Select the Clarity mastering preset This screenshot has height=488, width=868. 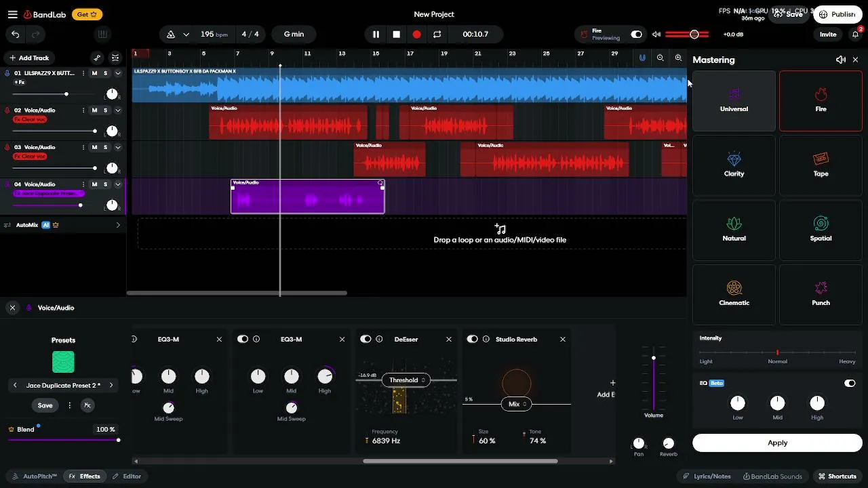pos(734,165)
